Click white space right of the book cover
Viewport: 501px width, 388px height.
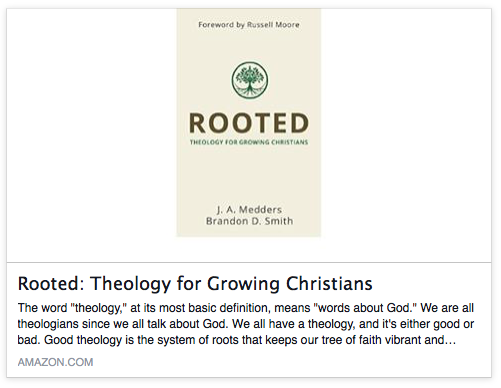coord(406,135)
